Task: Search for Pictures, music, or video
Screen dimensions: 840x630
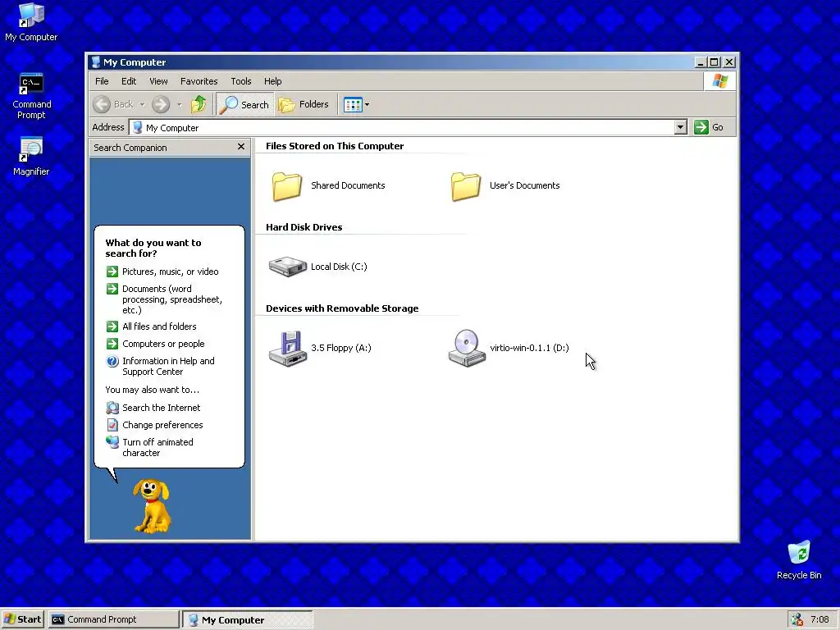Action: coord(171,272)
